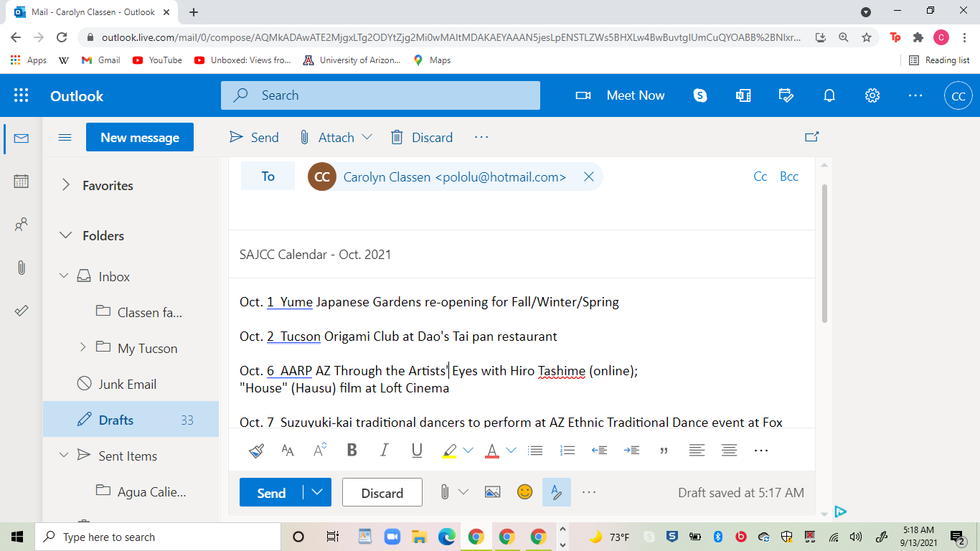Open the Drafts folder
This screenshot has height=551, width=980.
point(116,420)
